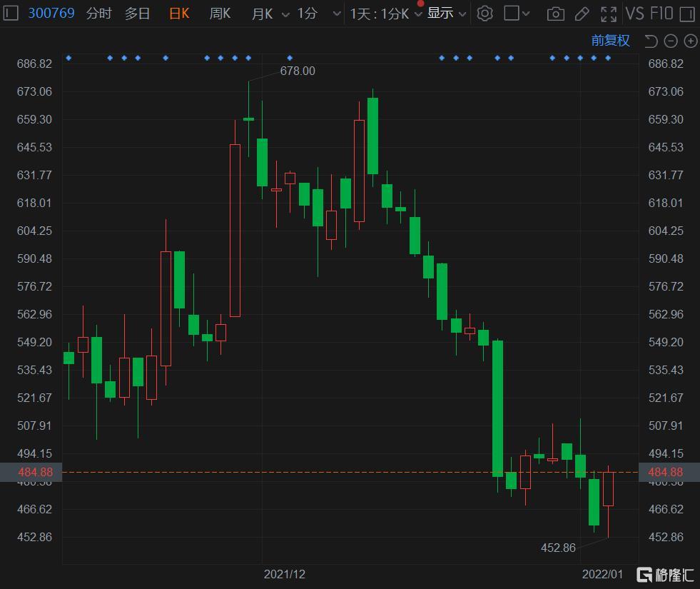This screenshot has width=700, height=589.
Task: Click the first blue diamond event marker
Action: pos(69,58)
